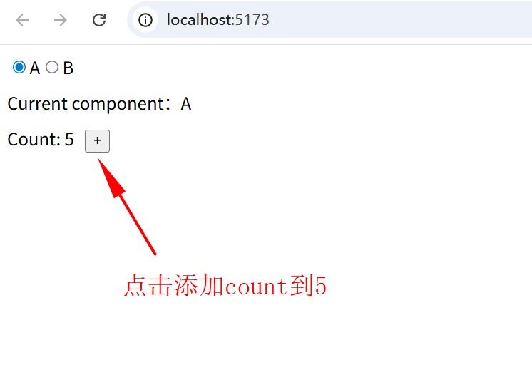Click the empty area of the address bar
This screenshot has height=392, width=532.
point(400,20)
